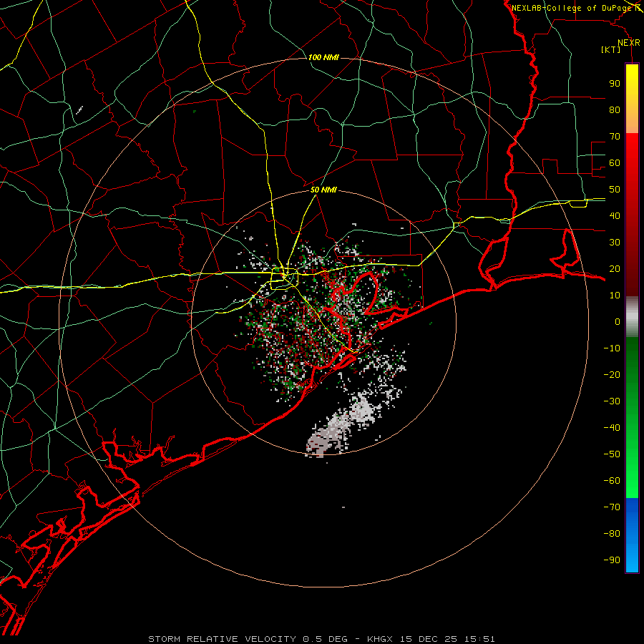Click the -90 value on velocity scale
Screen dimensions: 644x644
pos(612,560)
